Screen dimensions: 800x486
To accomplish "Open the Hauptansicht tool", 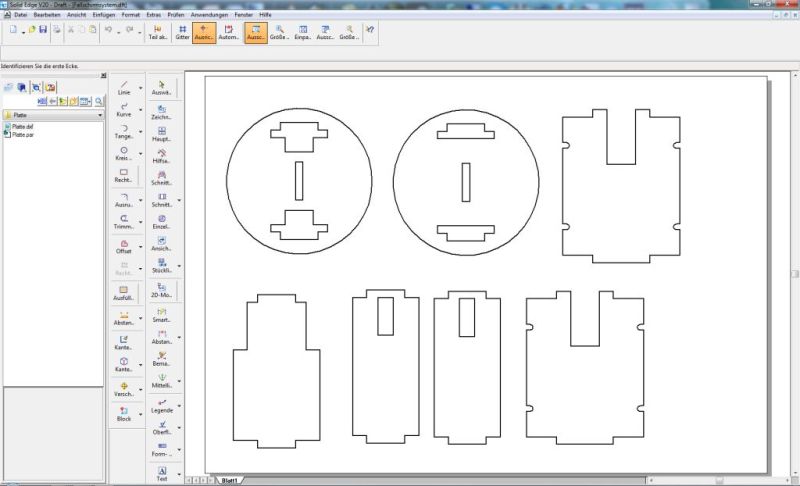I will click(161, 134).
